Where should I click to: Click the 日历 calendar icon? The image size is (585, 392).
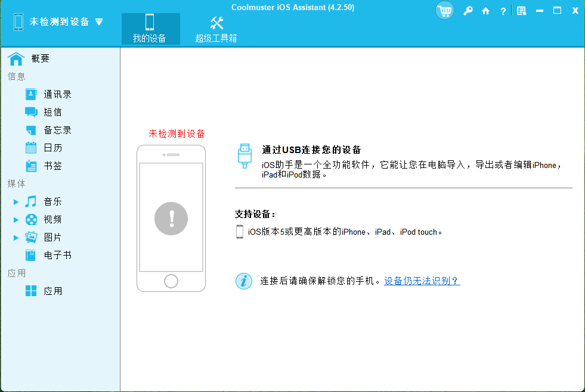click(x=31, y=148)
